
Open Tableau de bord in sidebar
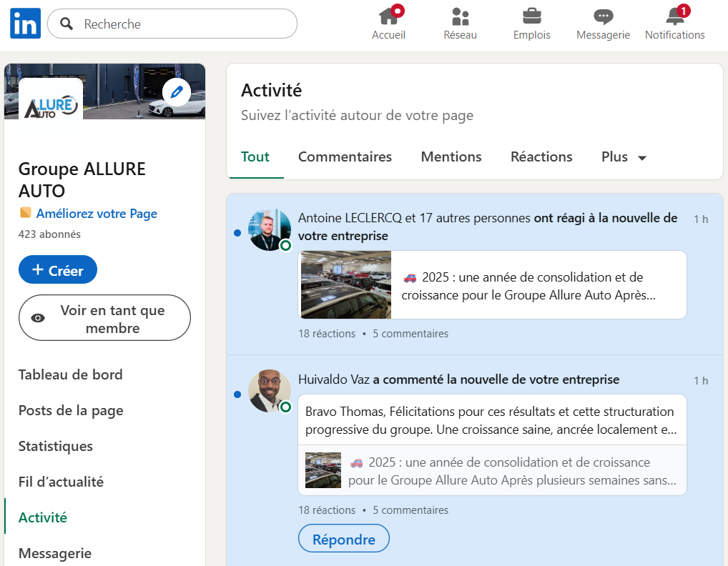tap(70, 374)
